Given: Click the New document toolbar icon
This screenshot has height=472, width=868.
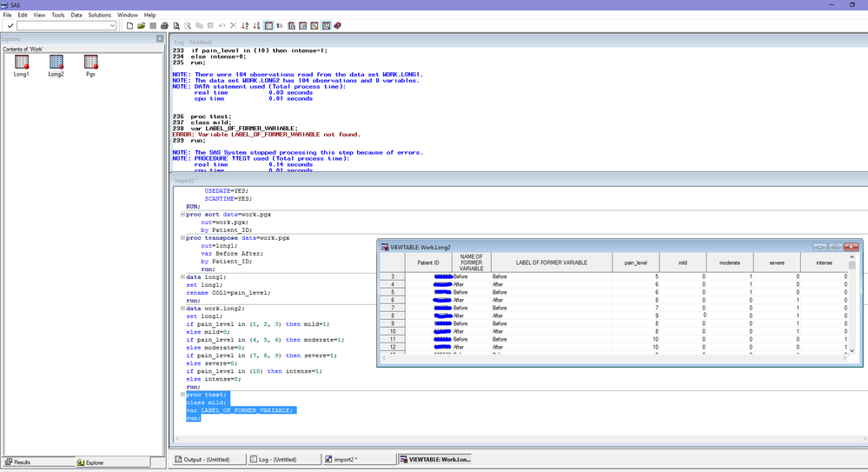Looking at the screenshot, I should click(129, 25).
